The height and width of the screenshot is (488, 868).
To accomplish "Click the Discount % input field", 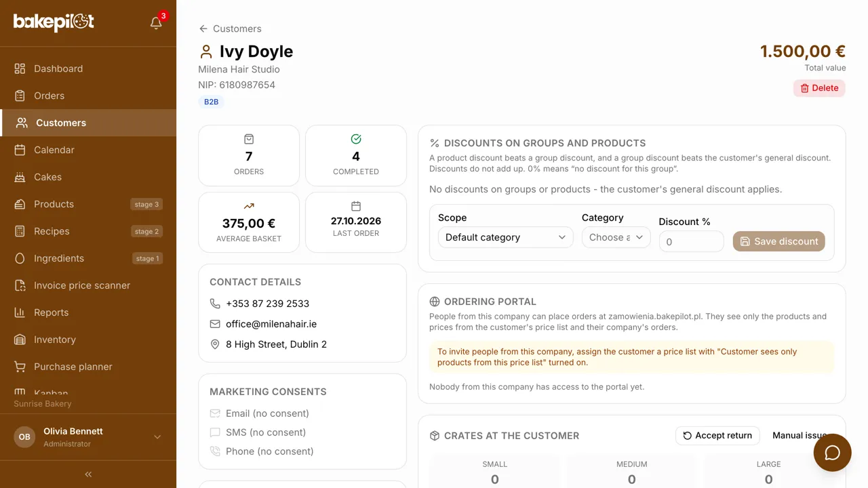I will tap(691, 241).
